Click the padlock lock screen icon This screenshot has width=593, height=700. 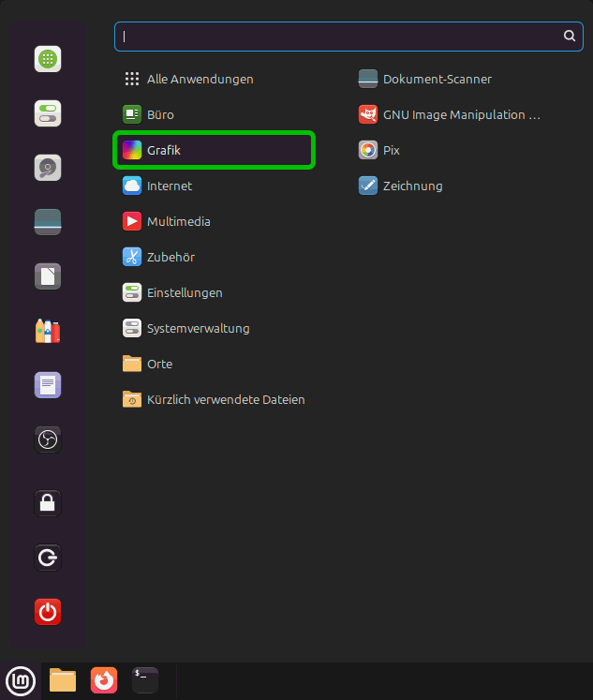(48, 503)
